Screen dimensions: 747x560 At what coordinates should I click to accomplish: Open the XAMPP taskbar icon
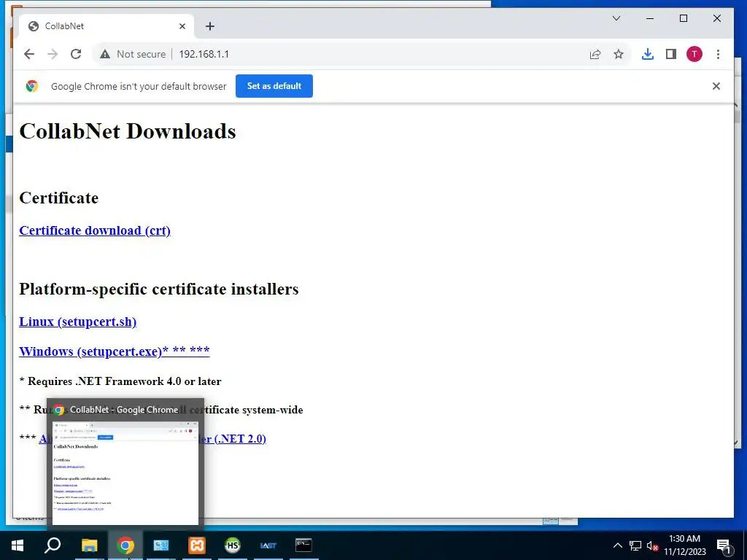(197, 545)
